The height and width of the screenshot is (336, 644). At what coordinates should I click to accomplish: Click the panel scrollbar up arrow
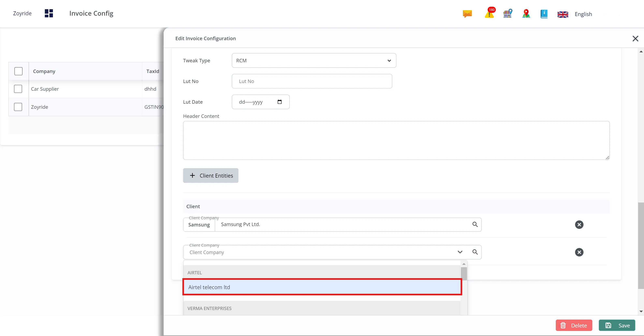point(641,52)
